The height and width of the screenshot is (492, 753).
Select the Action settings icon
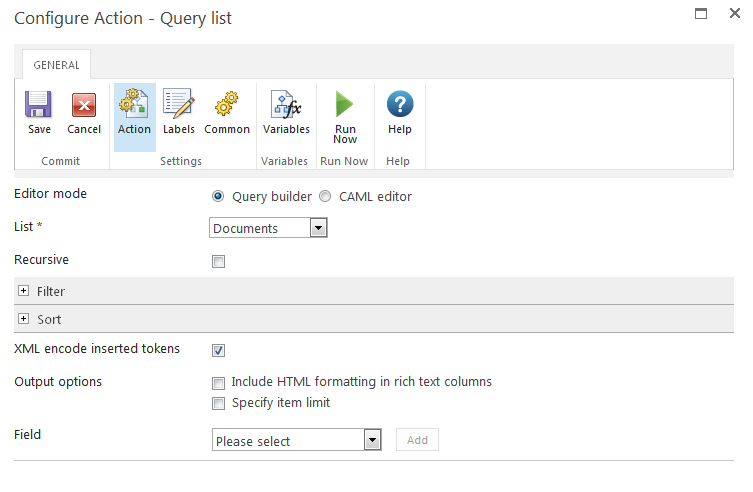coord(134,104)
